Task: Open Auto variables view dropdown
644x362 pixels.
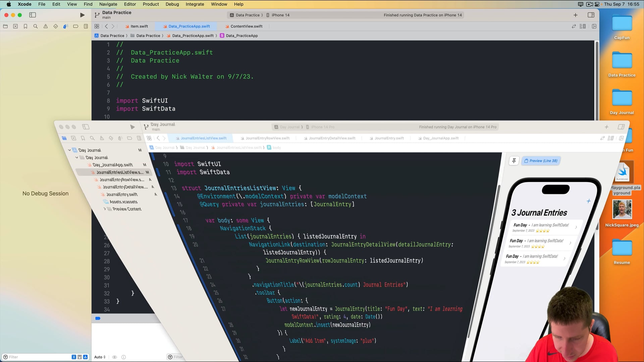Action: [100, 357]
